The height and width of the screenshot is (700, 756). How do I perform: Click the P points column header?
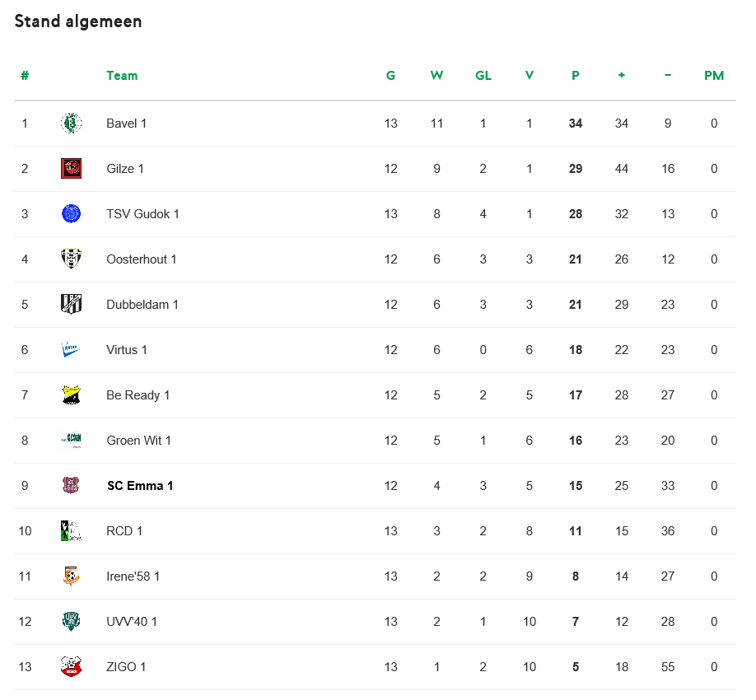[575, 76]
